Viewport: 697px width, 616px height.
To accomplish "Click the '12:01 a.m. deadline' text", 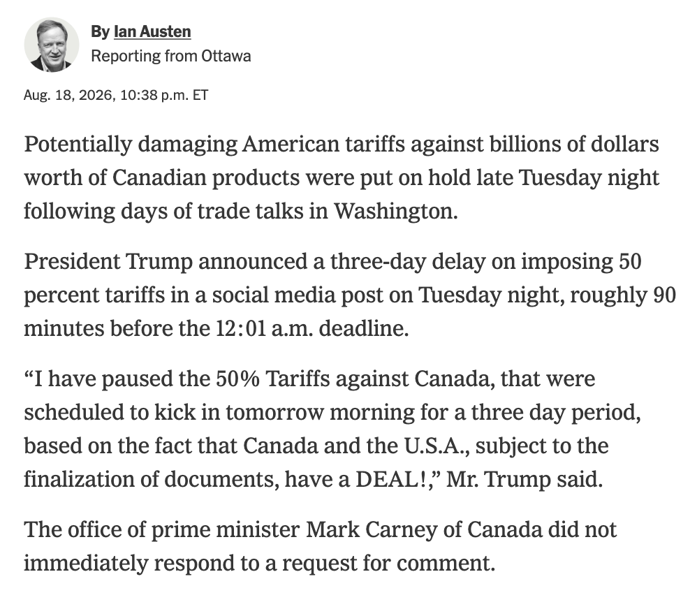I will click(312, 328).
